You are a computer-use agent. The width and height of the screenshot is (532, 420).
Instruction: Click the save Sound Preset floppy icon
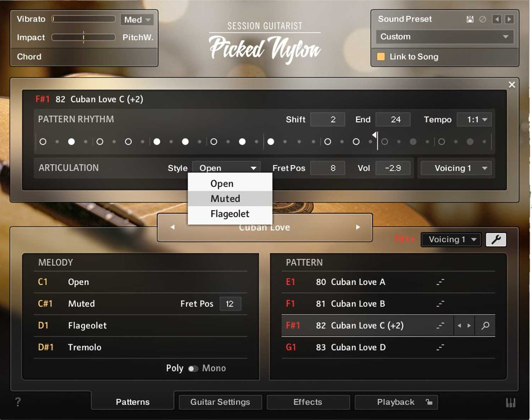470,19
